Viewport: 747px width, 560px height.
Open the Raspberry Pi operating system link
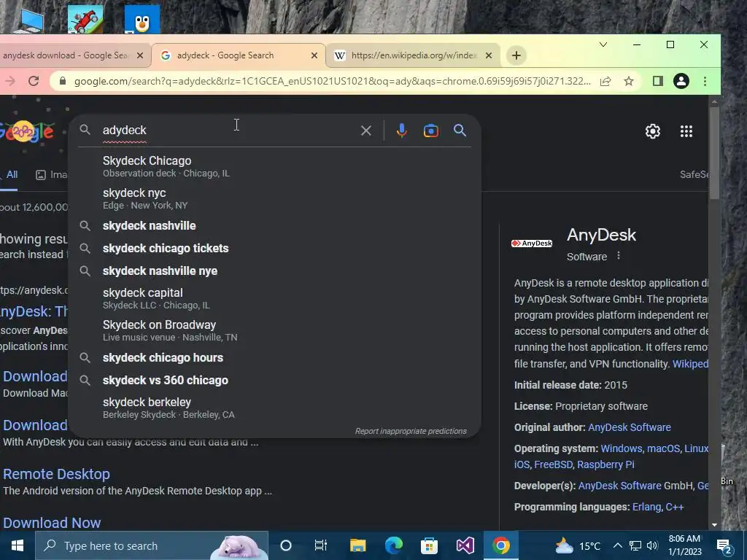[x=605, y=464]
